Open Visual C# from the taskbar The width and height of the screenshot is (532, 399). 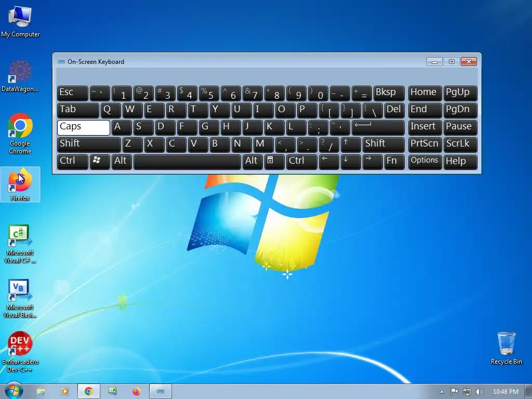tap(113, 392)
